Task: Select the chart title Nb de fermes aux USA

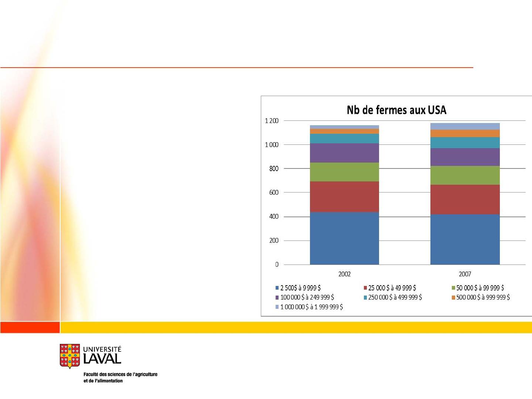Action: pos(396,110)
